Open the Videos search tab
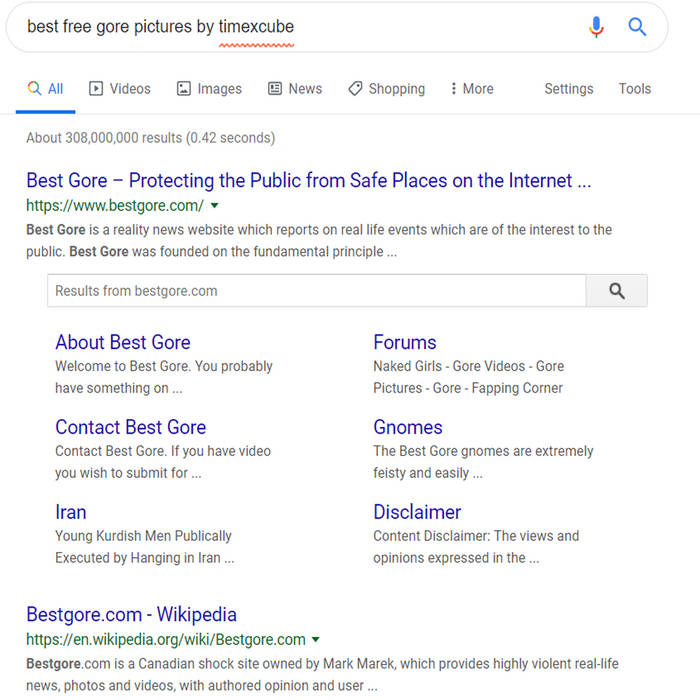Image resolution: width=700 pixels, height=700 pixels. tap(120, 88)
